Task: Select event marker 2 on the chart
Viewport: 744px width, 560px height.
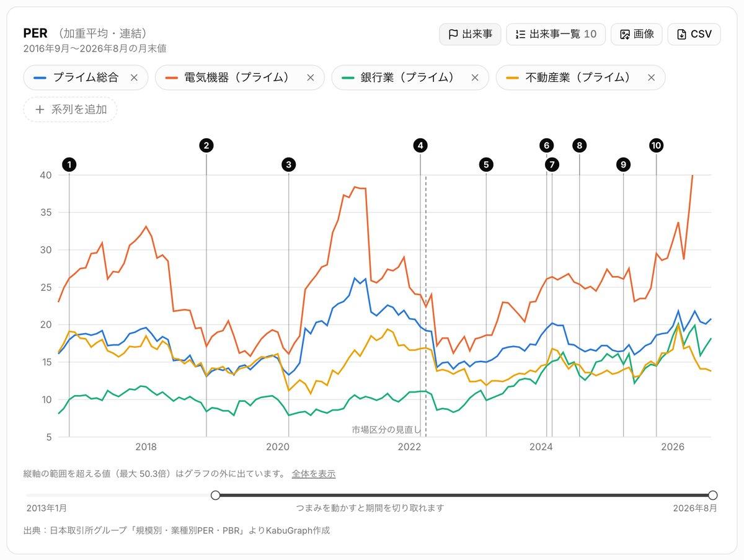Action: pos(206,146)
